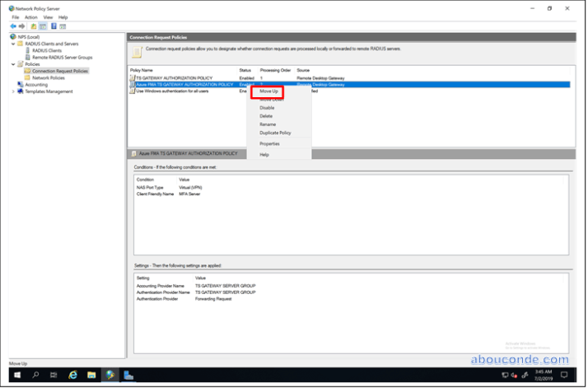The height and width of the screenshot is (388, 588).
Task: Click the Forward arrow toolbar icon
Action: tap(22, 26)
